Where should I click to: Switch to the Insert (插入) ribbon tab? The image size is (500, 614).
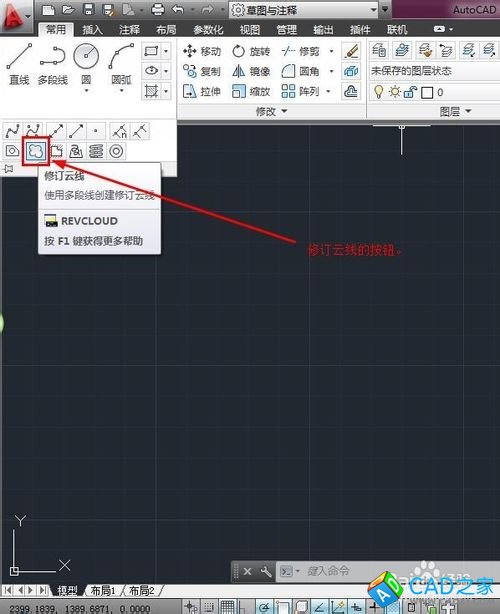click(x=92, y=30)
